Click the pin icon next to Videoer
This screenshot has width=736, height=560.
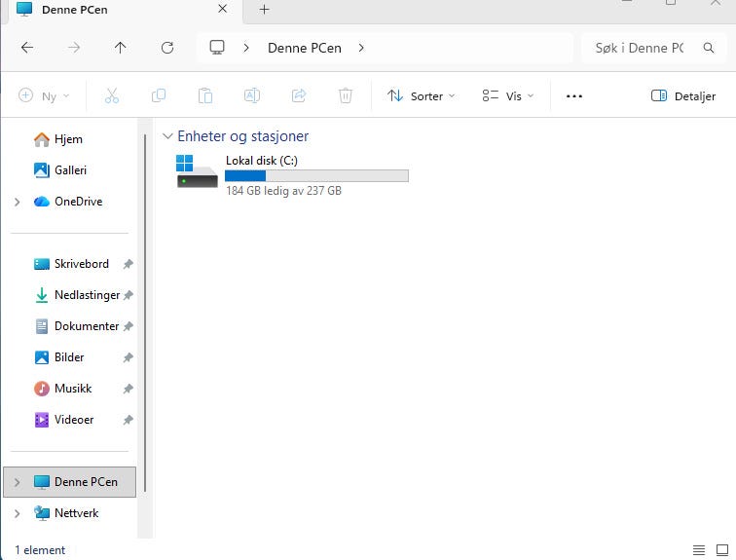pyautogui.click(x=129, y=420)
